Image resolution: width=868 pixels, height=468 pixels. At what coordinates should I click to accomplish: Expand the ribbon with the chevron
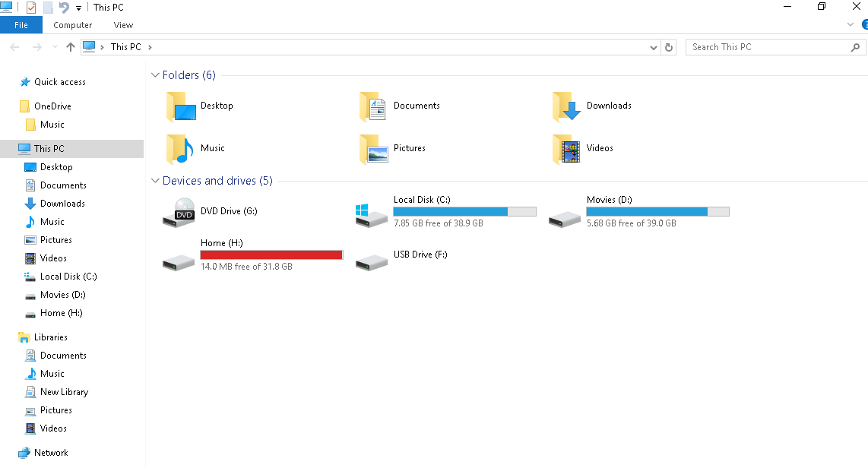pyautogui.click(x=851, y=25)
